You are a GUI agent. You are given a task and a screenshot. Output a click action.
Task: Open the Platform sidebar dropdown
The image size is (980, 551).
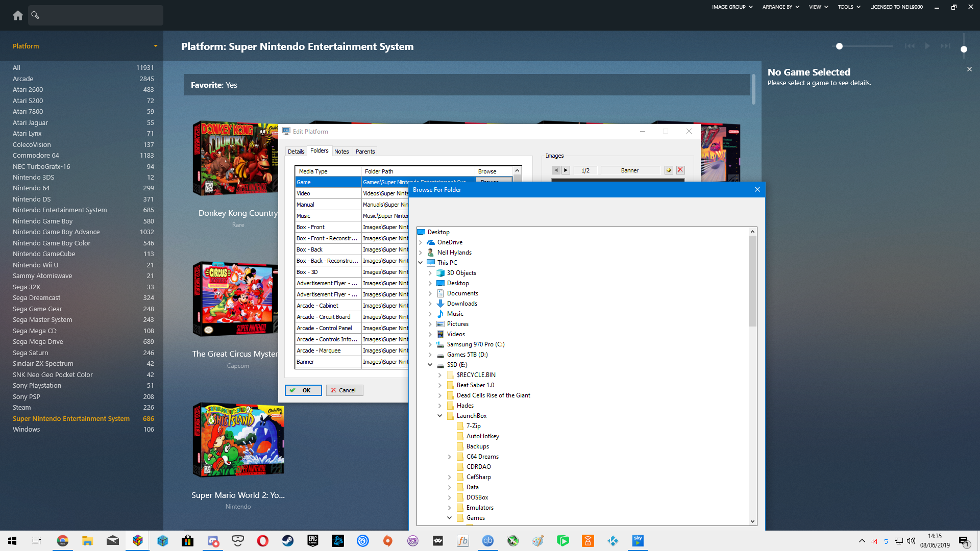click(156, 46)
